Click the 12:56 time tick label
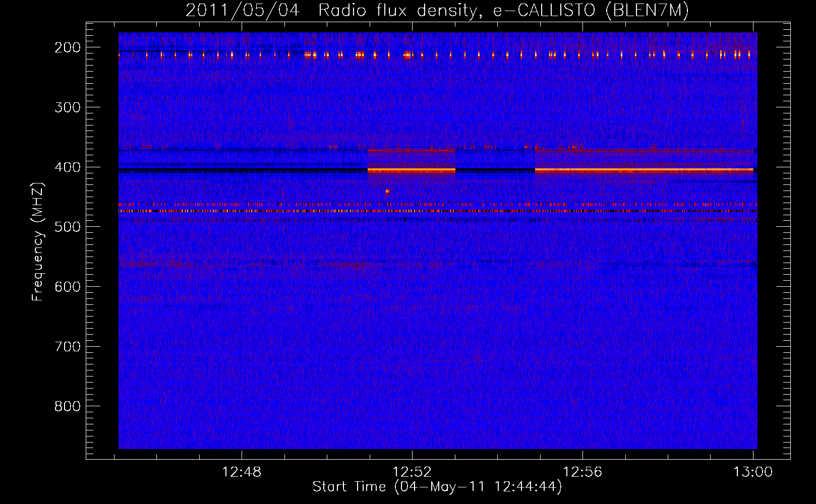This screenshot has height=504, width=816. [582, 472]
